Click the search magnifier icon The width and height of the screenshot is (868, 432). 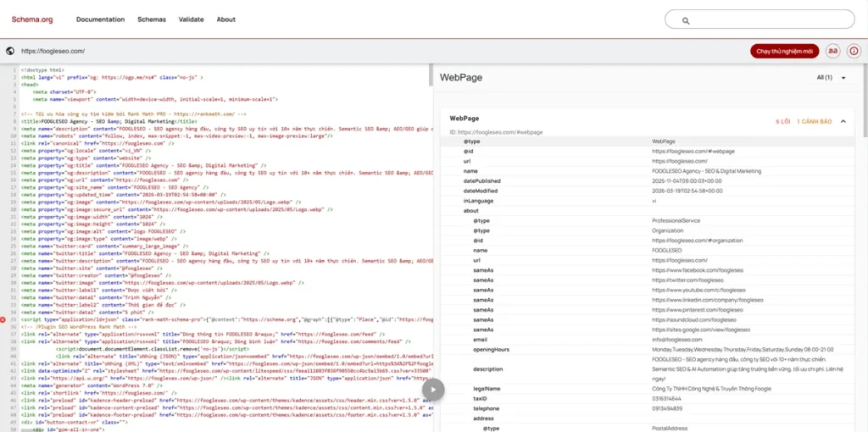click(685, 20)
